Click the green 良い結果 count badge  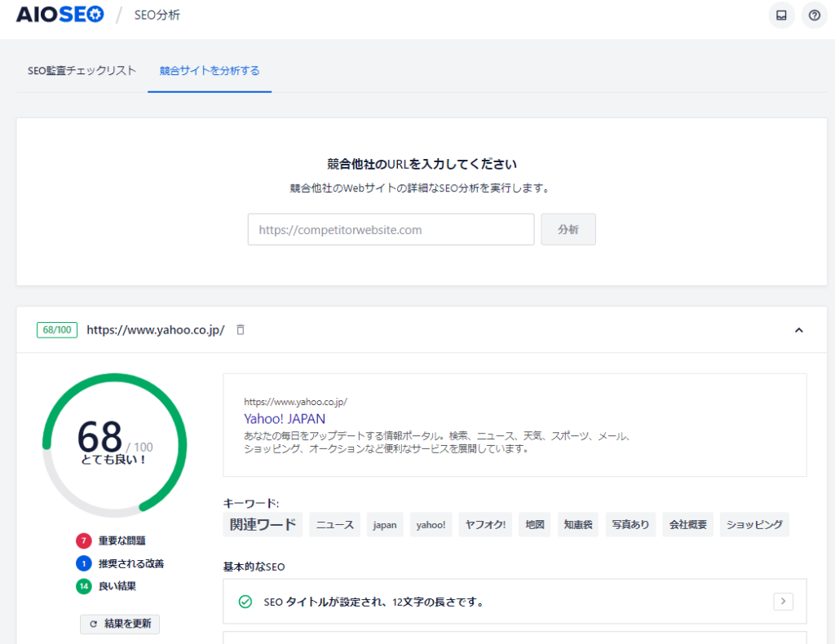coord(83,586)
